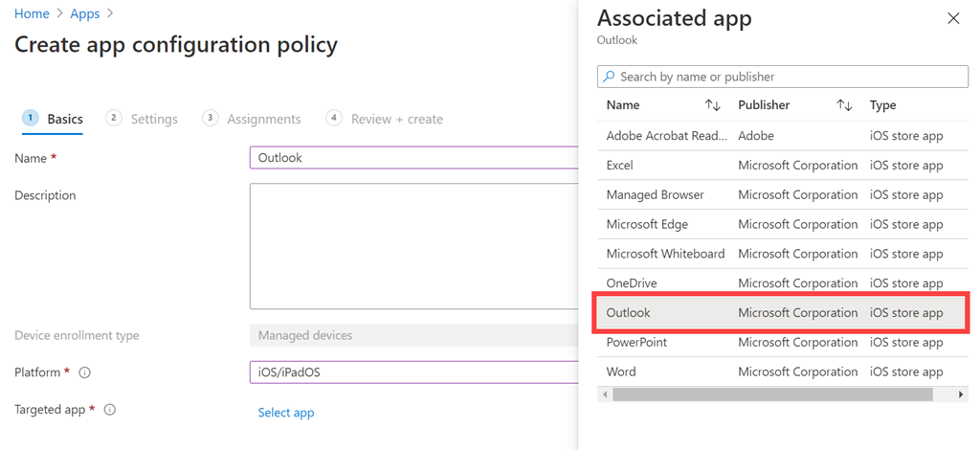Go to Apps breadcrumb link

[84, 14]
